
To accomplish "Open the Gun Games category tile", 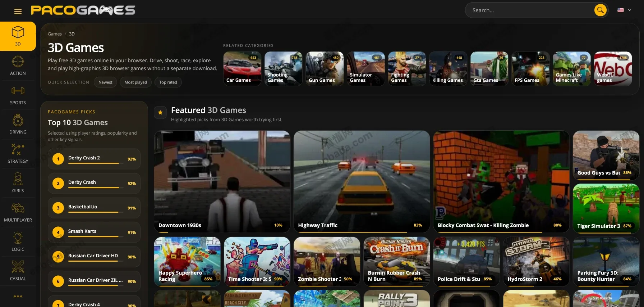I will (x=325, y=69).
